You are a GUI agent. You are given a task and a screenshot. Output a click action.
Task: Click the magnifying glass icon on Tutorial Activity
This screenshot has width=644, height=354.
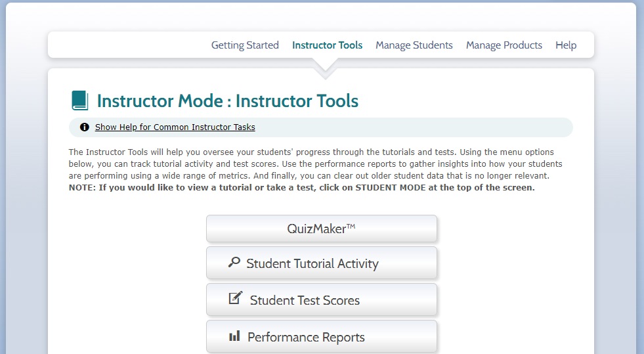point(234,263)
